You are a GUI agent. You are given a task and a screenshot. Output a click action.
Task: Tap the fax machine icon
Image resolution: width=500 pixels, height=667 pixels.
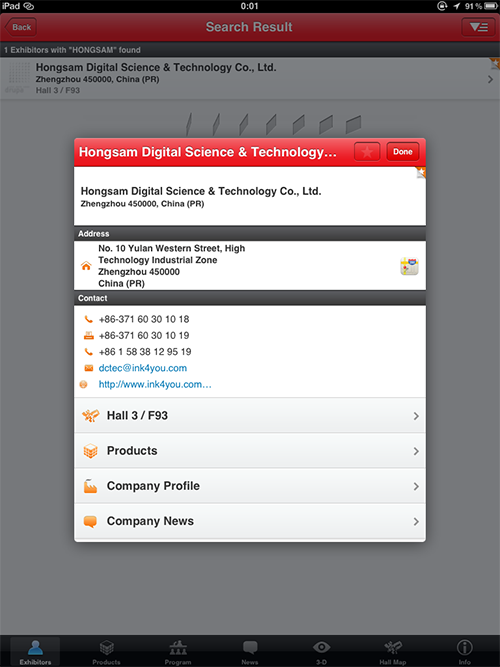(x=89, y=336)
